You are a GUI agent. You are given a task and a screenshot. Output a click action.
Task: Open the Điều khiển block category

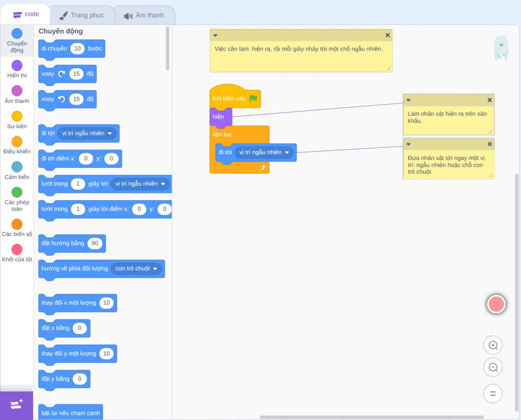tap(17, 145)
